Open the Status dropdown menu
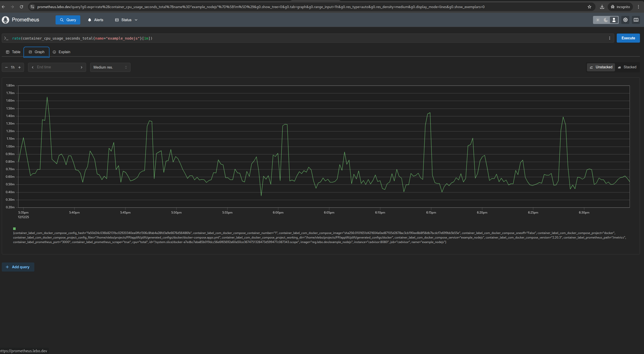Screen dimensions: 644x354 [x=126, y=20]
